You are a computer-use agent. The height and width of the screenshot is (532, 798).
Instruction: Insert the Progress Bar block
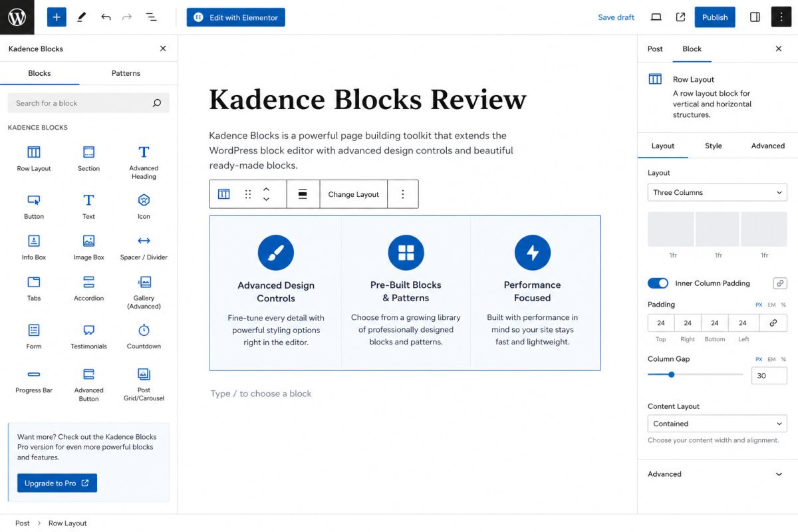tap(34, 381)
